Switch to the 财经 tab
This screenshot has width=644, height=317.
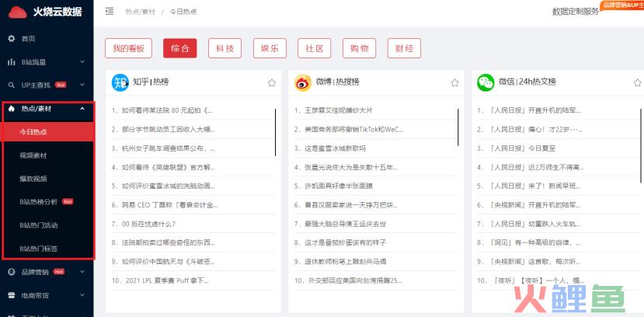click(x=404, y=48)
